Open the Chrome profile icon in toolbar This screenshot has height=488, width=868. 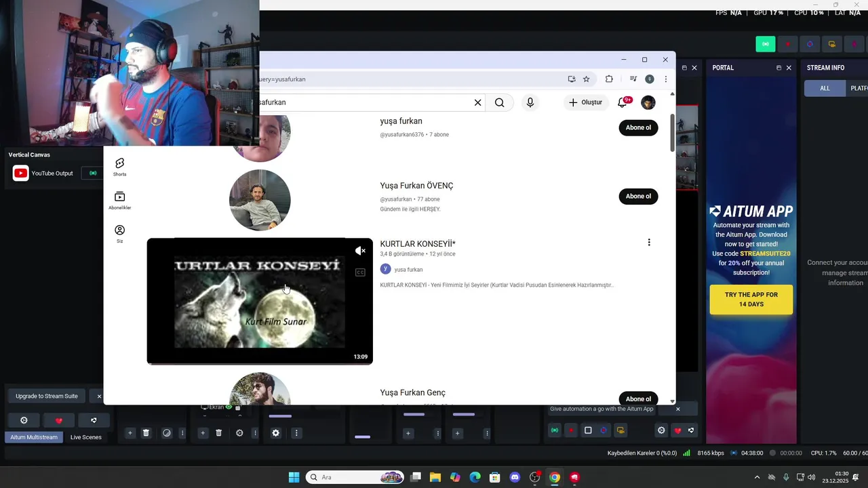(650, 79)
